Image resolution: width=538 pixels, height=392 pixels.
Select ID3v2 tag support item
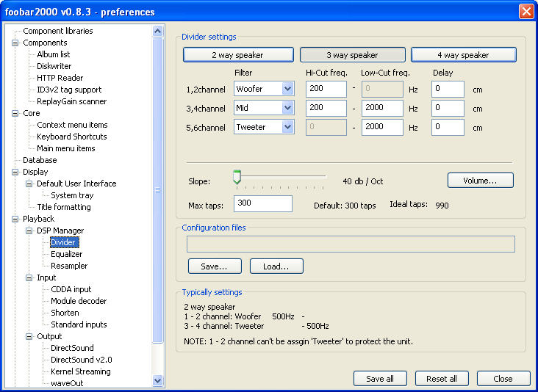click(x=69, y=90)
